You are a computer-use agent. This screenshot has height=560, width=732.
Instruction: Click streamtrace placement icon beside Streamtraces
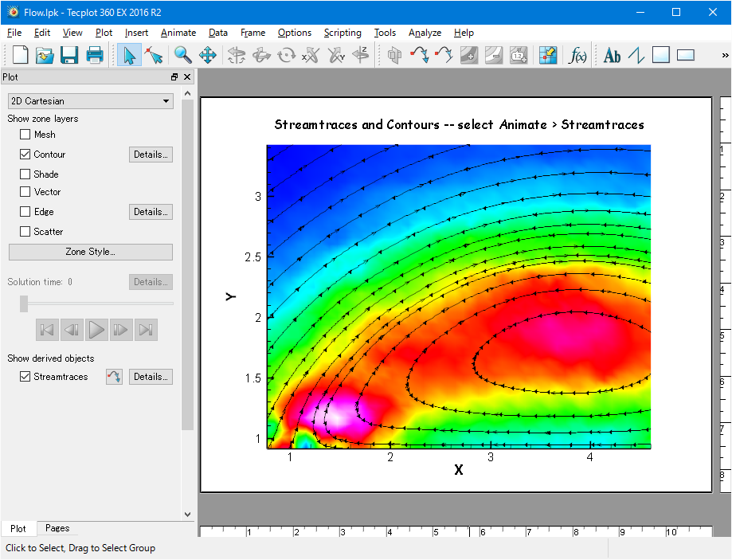[114, 377]
